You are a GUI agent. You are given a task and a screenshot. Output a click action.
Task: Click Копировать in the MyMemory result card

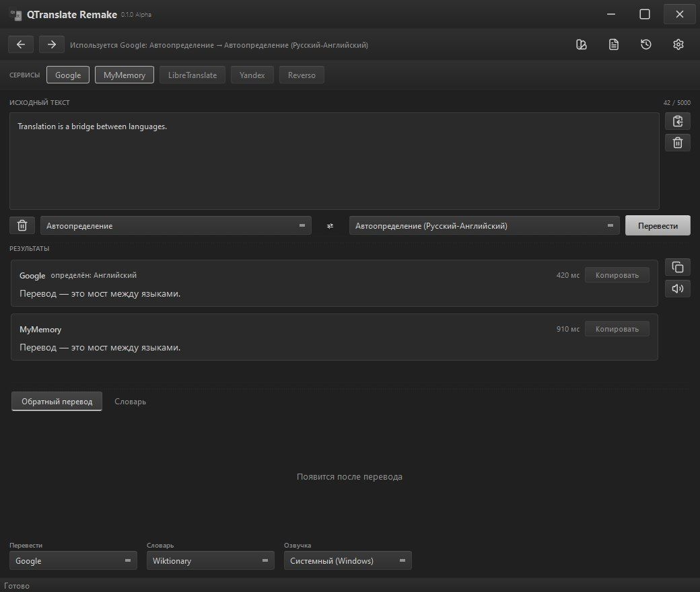(617, 329)
